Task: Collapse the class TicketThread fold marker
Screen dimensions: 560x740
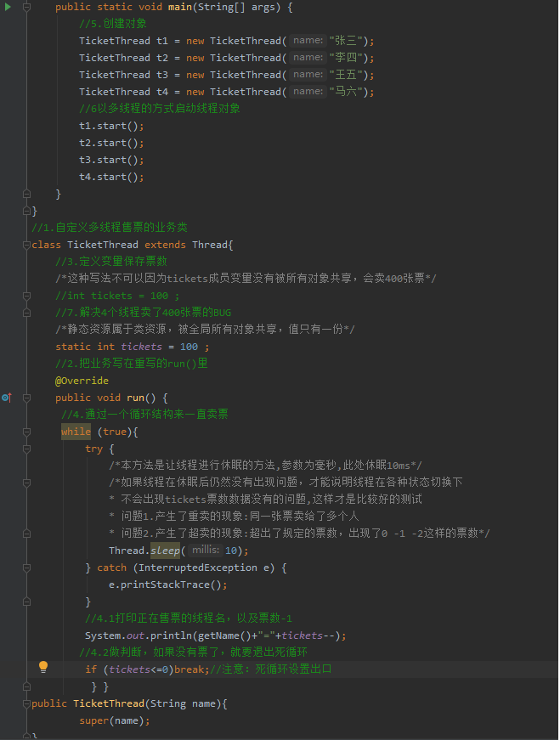Action: point(27,245)
